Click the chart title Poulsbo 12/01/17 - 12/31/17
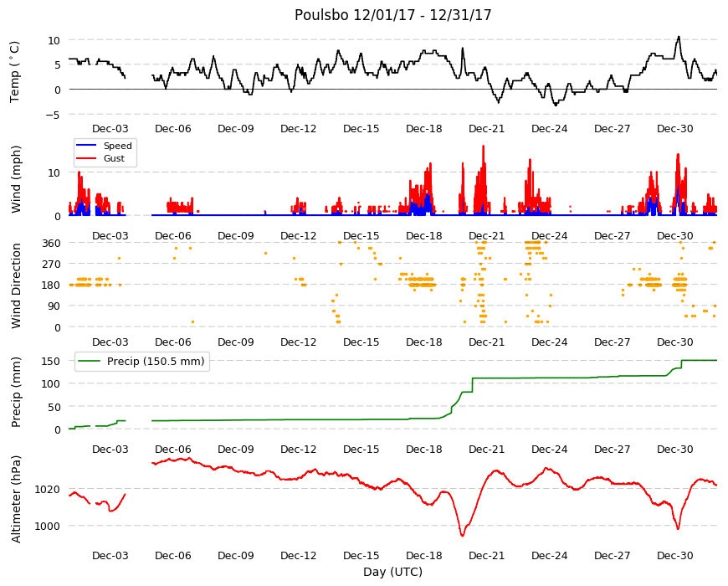This screenshot has height=586, width=728. point(392,15)
